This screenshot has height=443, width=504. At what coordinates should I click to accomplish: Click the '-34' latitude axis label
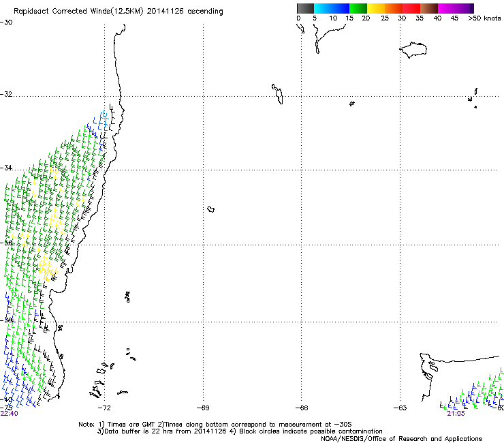[x=6, y=168]
